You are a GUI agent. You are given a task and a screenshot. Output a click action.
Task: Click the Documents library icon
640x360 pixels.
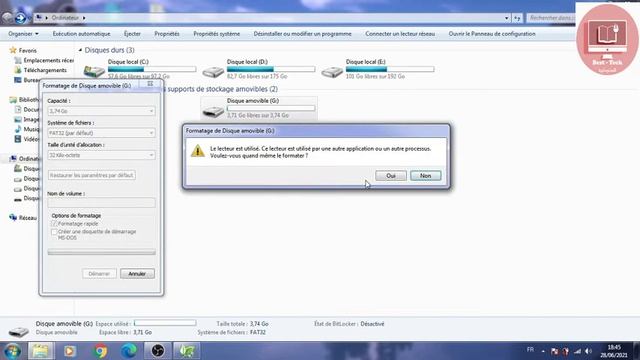coord(18,109)
